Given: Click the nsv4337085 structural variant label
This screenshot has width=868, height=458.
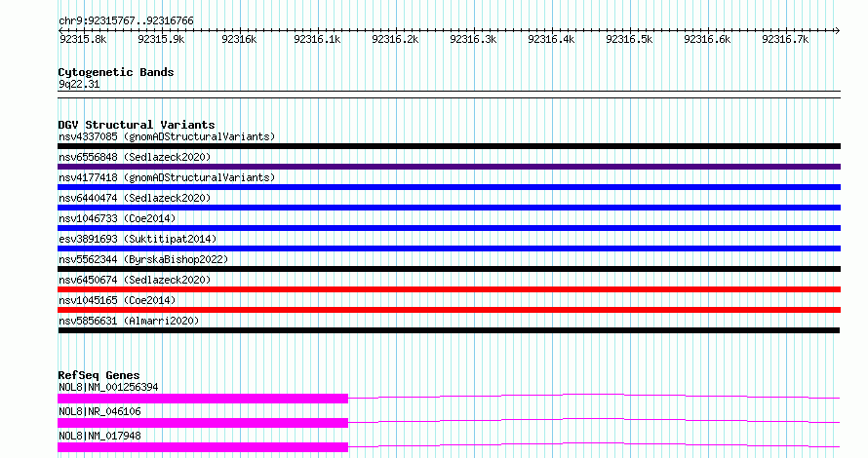Looking at the screenshot, I should [167, 136].
